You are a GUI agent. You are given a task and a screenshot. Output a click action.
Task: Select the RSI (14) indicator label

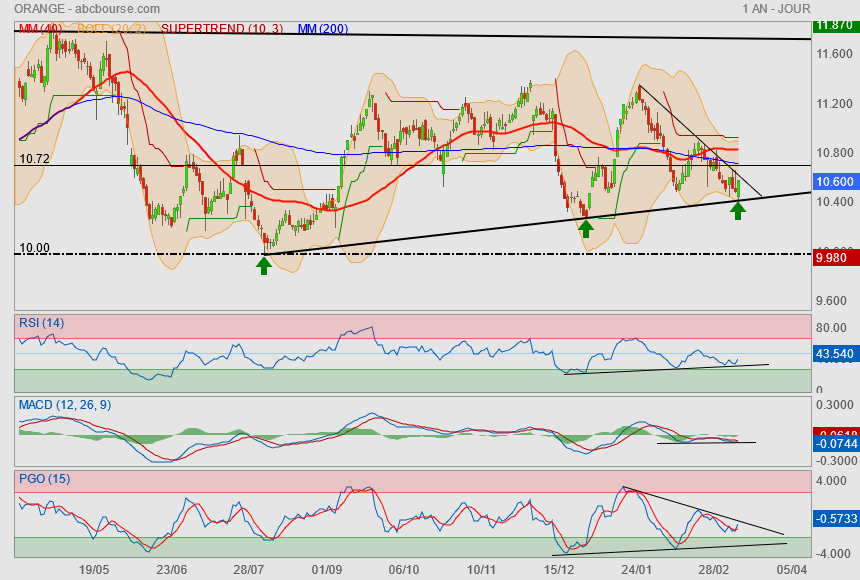pyautogui.click(x=42, y=323)
